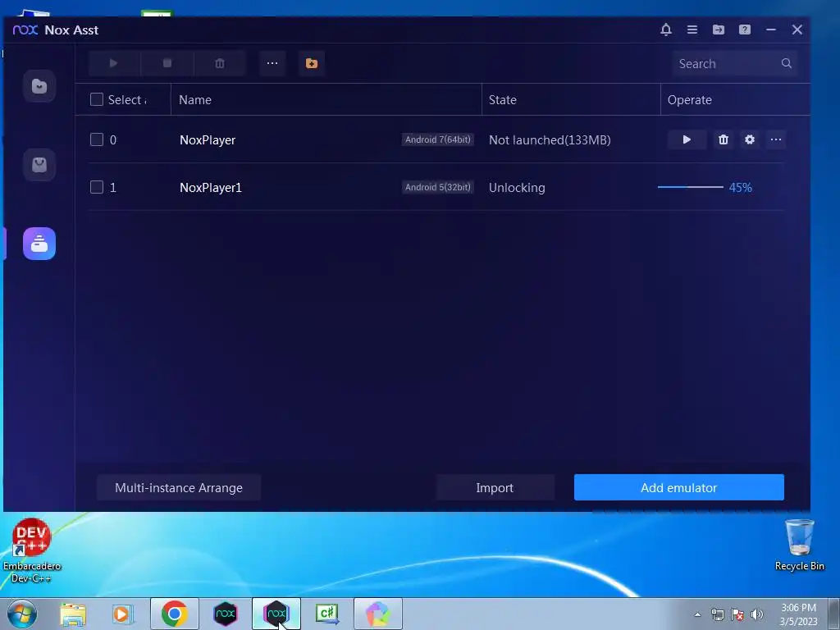Open the hamburger menu in title bar
Screen dimensions: 840x630
(692, 30)
